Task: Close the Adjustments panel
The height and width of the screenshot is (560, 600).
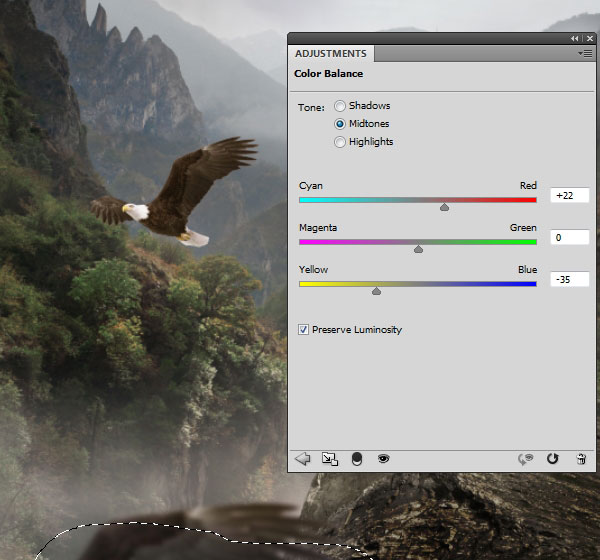Action: coord(590,39)
